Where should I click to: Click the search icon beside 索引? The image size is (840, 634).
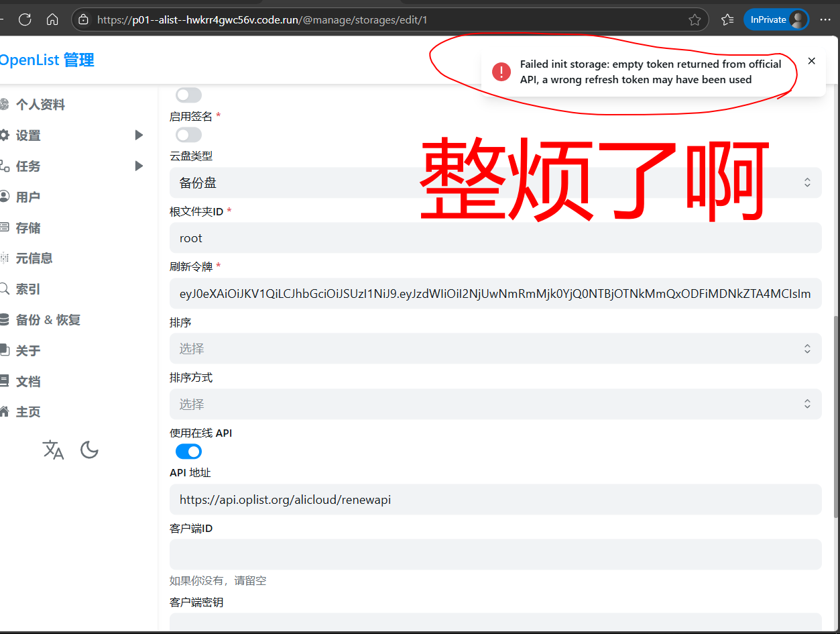click(4, 289)
